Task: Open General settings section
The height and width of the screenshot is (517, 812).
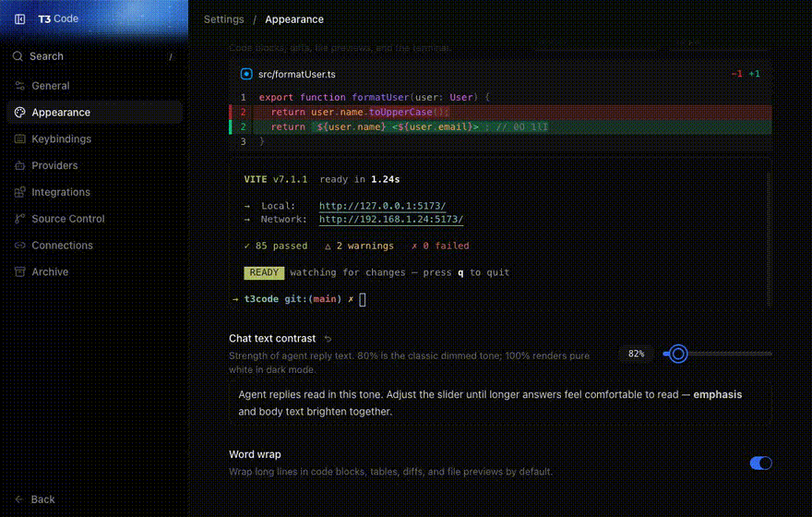Action: click(94, 86)
